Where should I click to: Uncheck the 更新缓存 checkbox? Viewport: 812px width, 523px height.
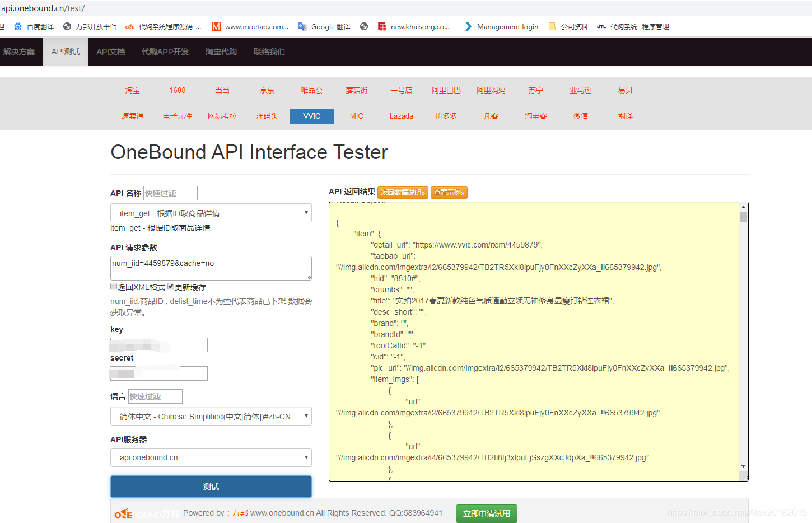171,286
